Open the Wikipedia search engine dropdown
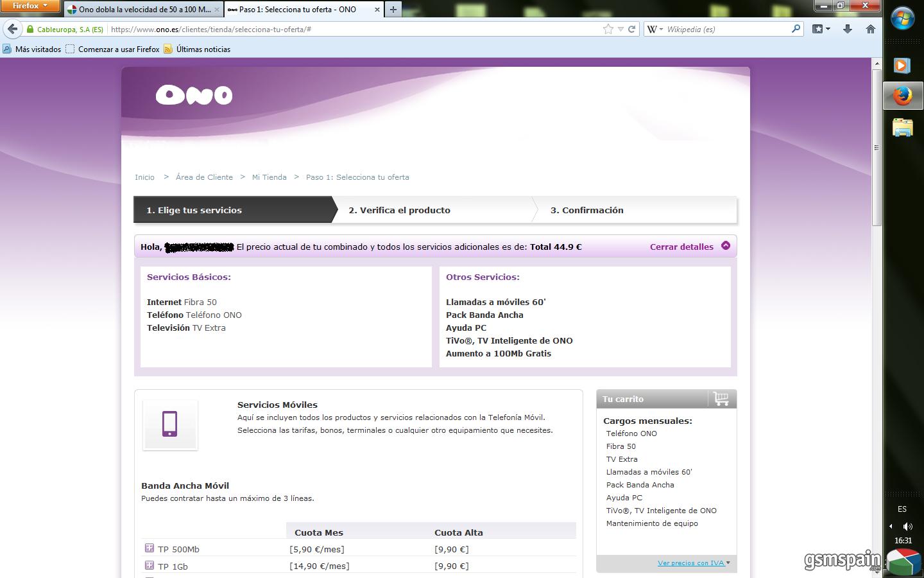This screenshot has width=924, height=578. [655, 29]
